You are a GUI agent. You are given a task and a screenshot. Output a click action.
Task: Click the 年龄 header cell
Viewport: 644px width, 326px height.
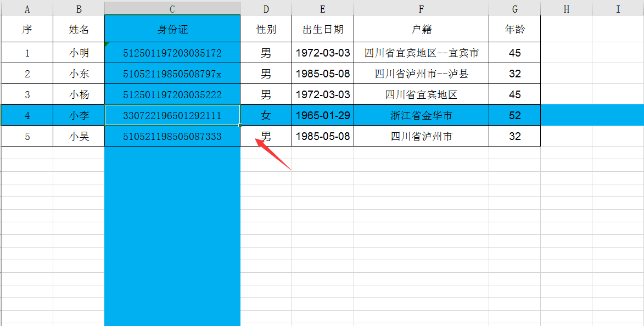pos(514,29)
